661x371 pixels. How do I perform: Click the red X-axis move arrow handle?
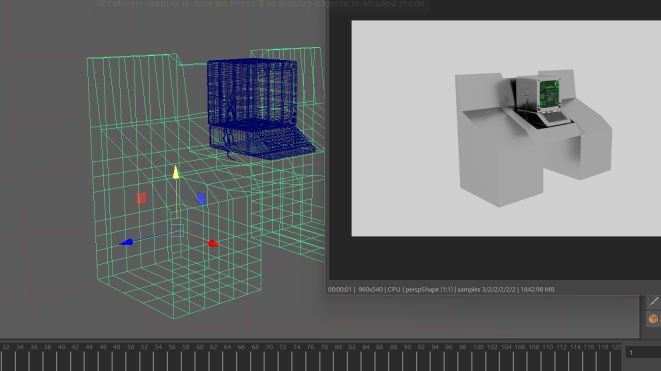tap(213, 243)
